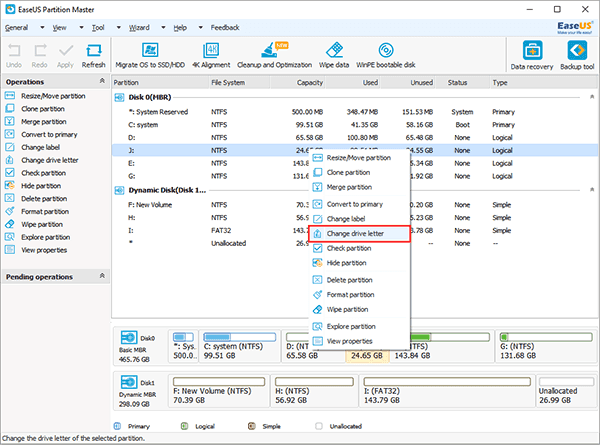600x445 pixels.
Task: Choose Delete partition from context menu
Action: click(x=360, y=280)
